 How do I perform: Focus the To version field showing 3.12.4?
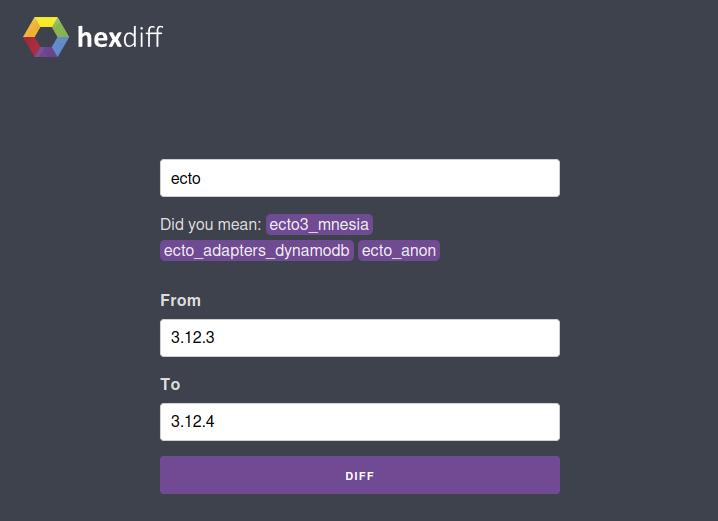point(359,422)
